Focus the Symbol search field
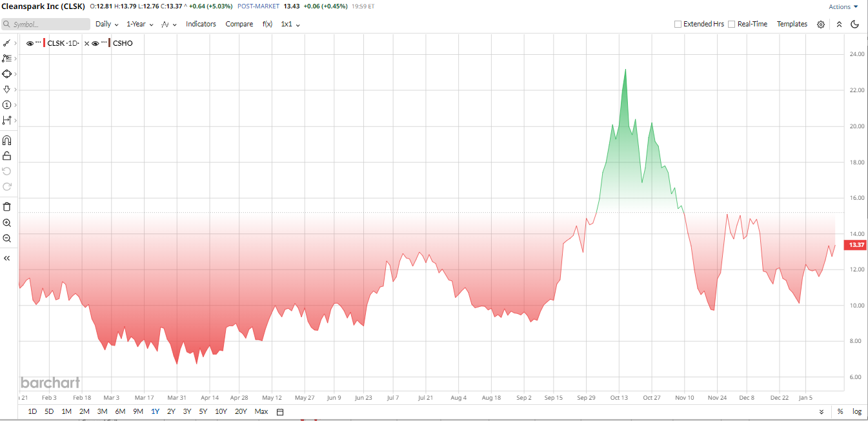Screen dimensions: 868x421 tap(45, 24)
